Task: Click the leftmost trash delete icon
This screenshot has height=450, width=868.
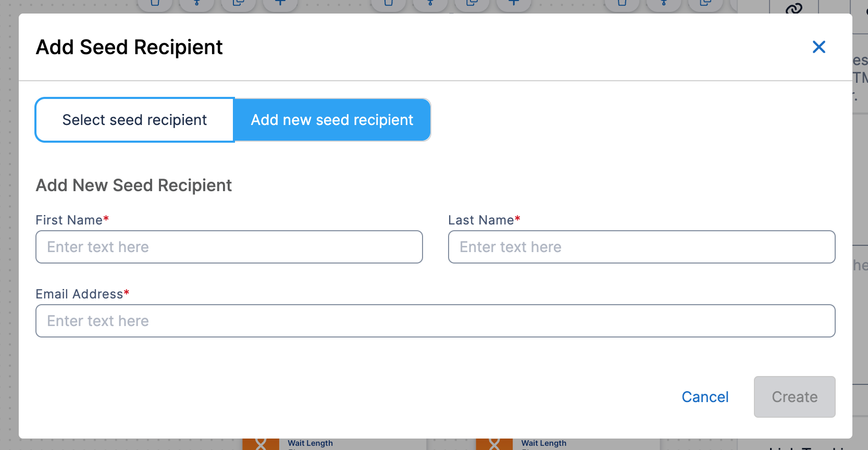Action: click(155, 4)
